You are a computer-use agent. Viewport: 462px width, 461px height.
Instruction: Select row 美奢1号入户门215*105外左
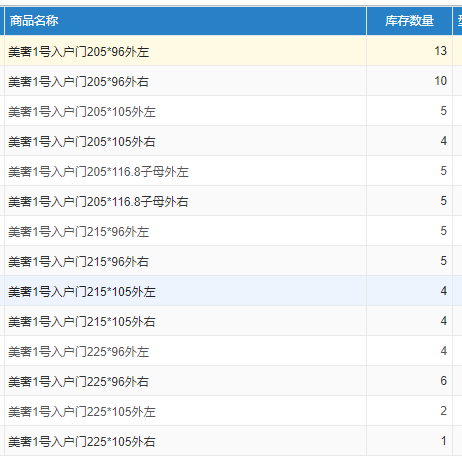[231, 291]
